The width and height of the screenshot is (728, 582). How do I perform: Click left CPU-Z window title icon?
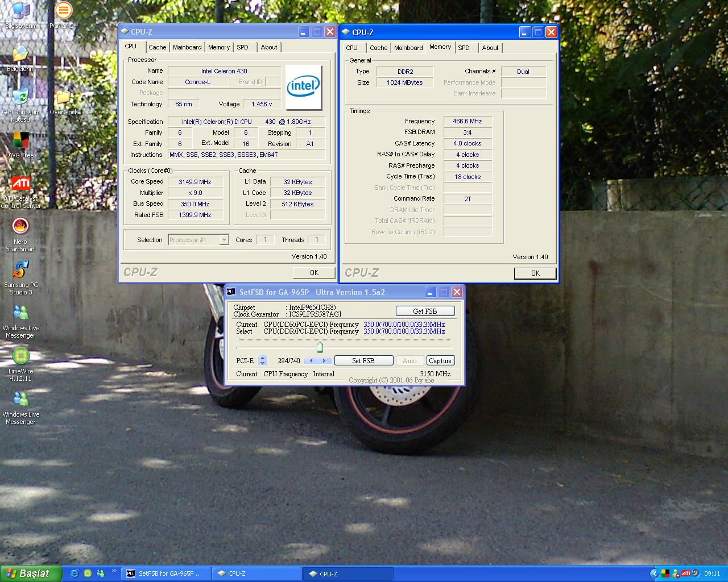click(125, 32)
